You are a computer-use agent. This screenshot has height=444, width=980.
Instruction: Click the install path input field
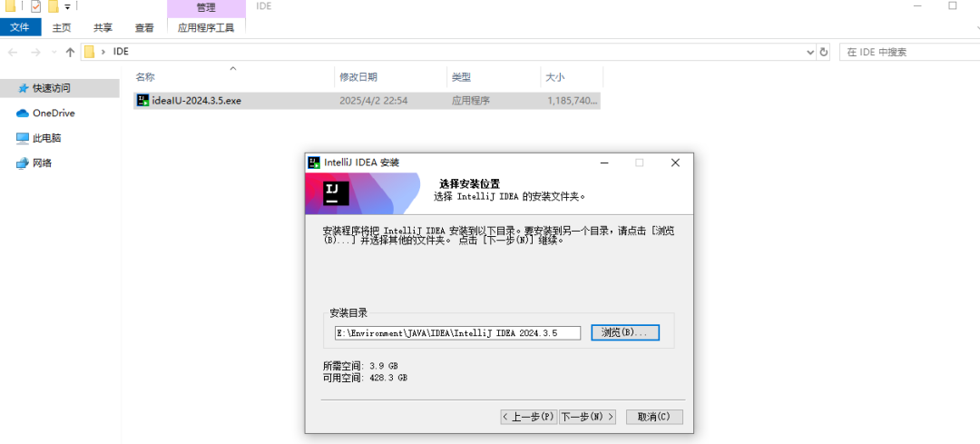[458, 332]
